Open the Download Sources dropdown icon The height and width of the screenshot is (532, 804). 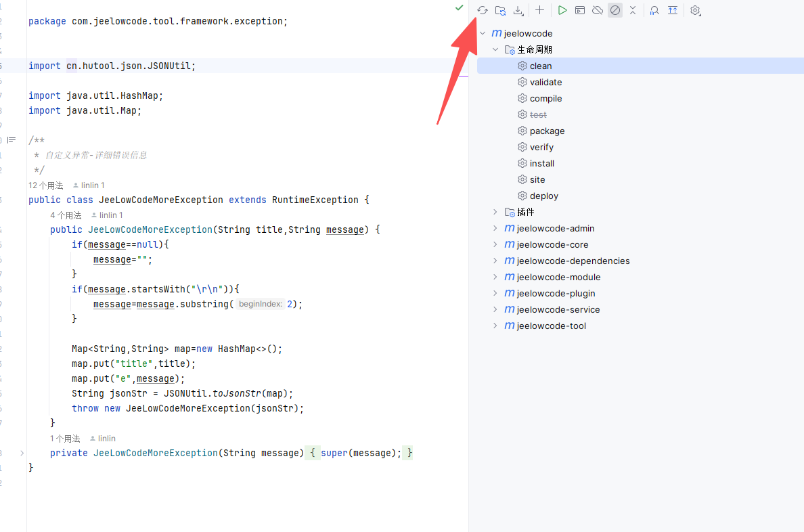(518, 10)
